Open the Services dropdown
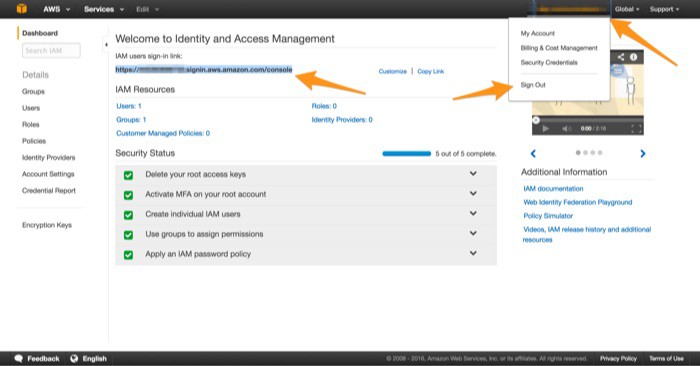Image resolution: width=700 pixels, height=366 pixels. 104,9
